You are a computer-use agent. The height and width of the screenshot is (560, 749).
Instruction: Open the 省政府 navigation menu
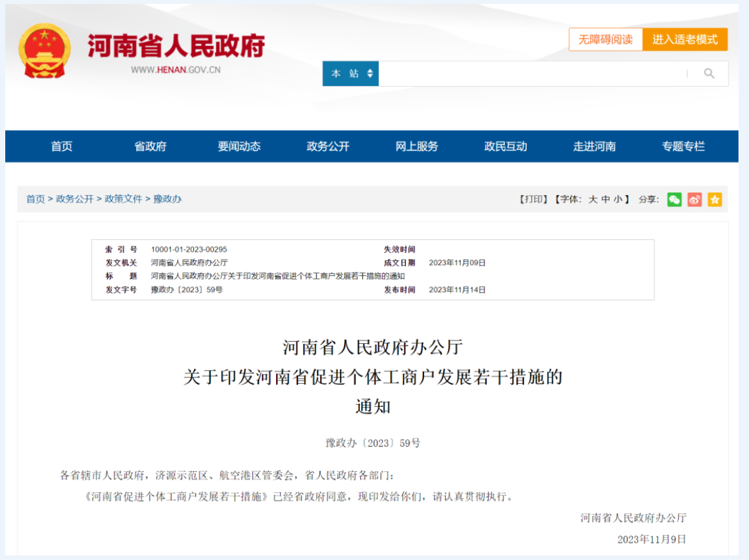[151, 147]
